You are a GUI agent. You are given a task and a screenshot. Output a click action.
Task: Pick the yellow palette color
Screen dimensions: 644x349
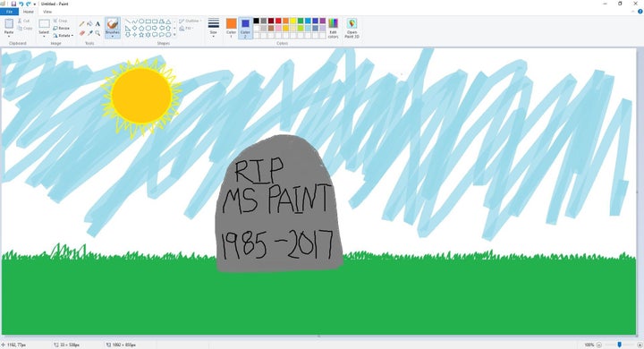[292, 21]
